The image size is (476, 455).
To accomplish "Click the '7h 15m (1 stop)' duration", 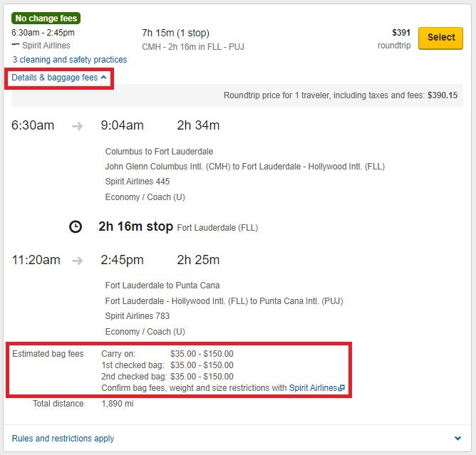I will (176, 33).
